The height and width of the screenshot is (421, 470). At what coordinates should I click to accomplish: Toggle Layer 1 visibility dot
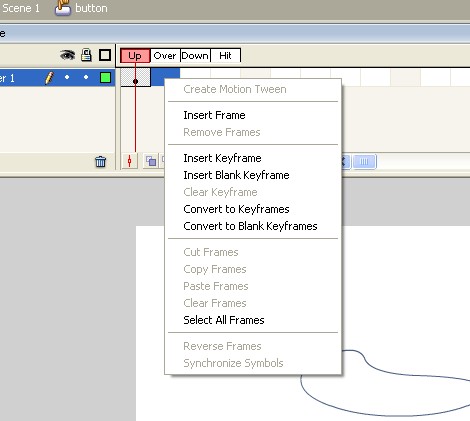[x=67, y=77]
